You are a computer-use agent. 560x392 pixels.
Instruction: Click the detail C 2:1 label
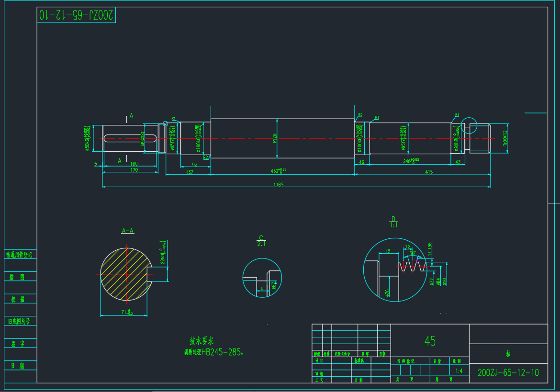[x=261, y=240]
